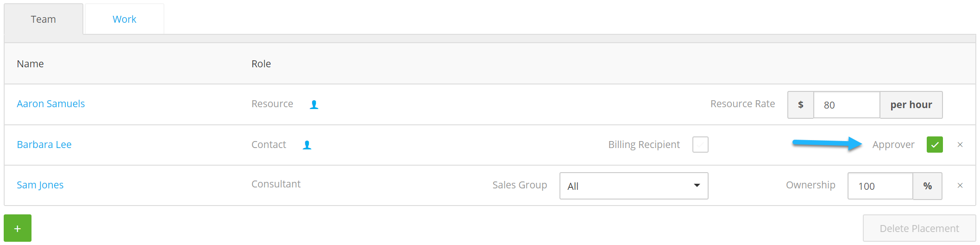Image resolution: width=980 pixels, height=245 pixels.
Task: Remove Barbara Lee with the x icon
Action: pos(960,145)
